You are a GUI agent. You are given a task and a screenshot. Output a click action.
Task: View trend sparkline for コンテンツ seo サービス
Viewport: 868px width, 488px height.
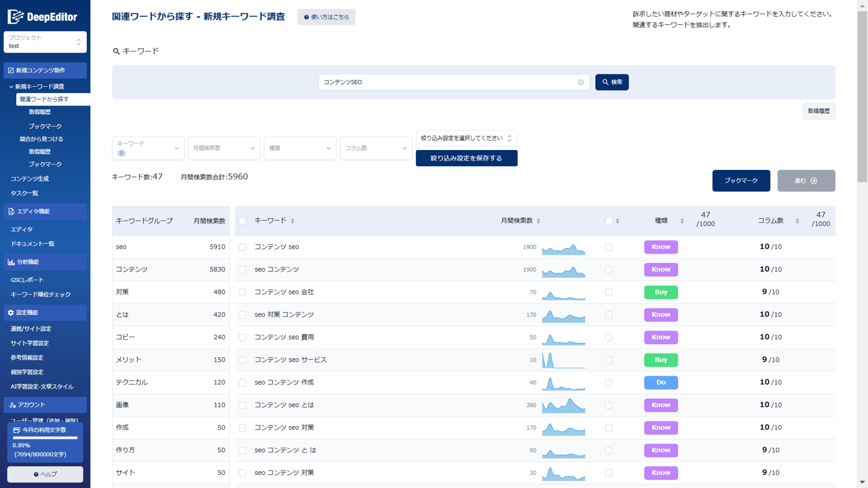point(564,361)
